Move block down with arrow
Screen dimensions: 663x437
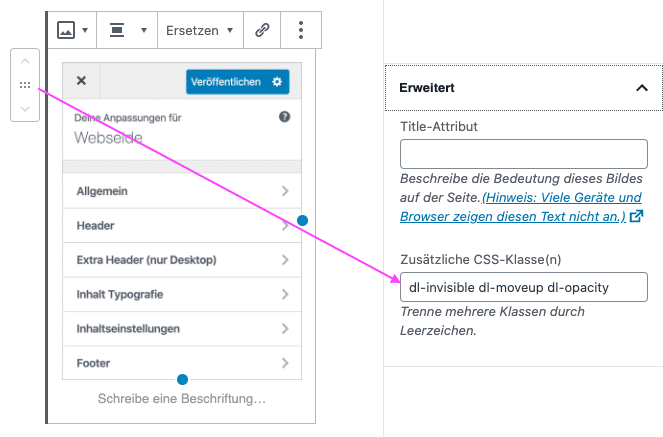(25, 109)
